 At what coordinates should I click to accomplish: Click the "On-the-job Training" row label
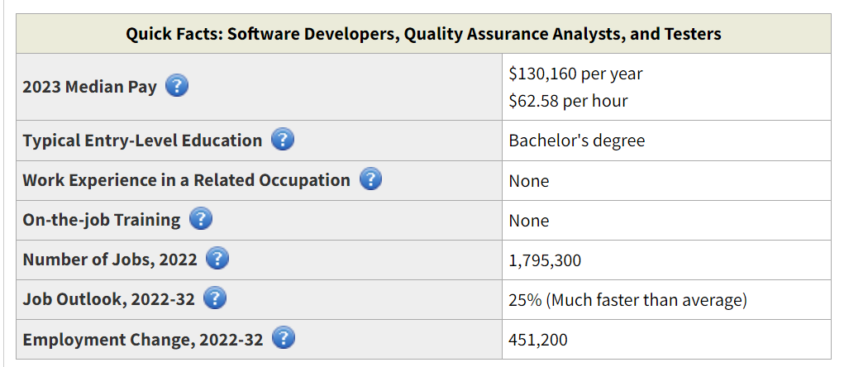(101, 220)
